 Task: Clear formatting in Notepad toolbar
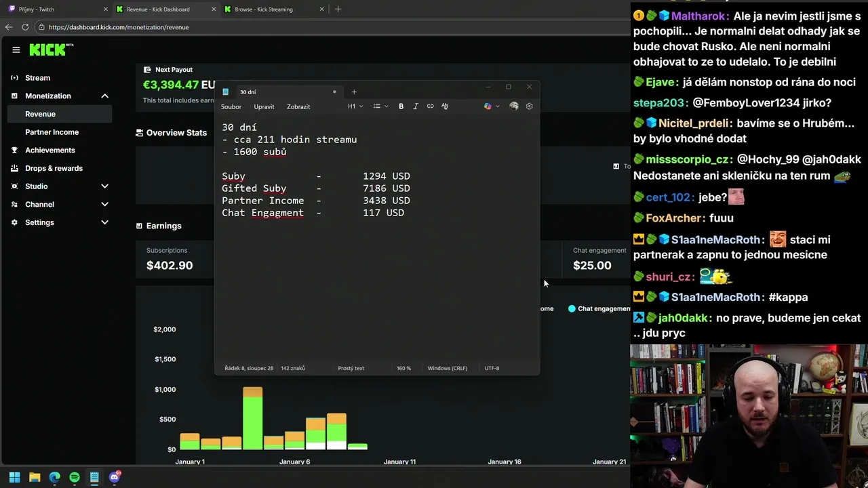(445, 106)
